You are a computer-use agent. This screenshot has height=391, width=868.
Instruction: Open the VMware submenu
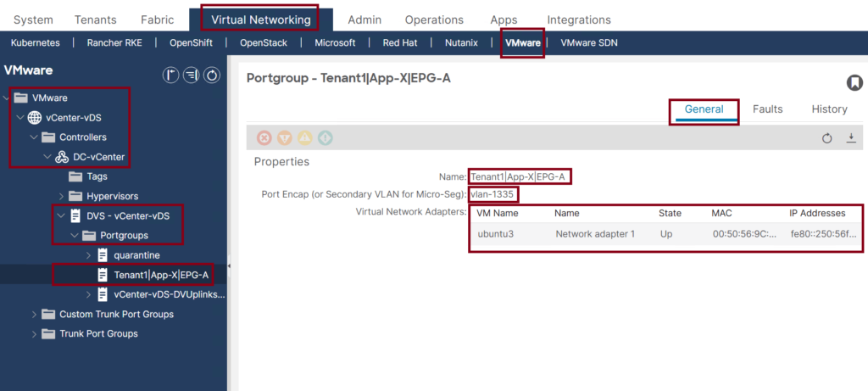522,42
